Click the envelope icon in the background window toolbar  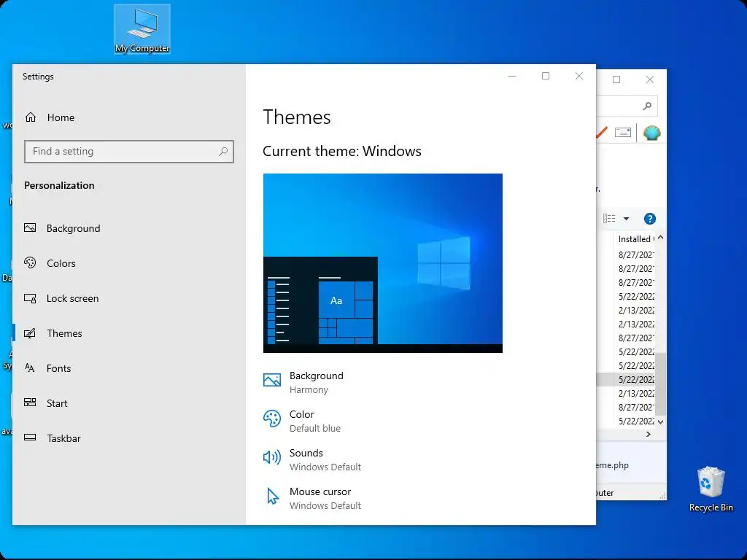coord(623,133)
